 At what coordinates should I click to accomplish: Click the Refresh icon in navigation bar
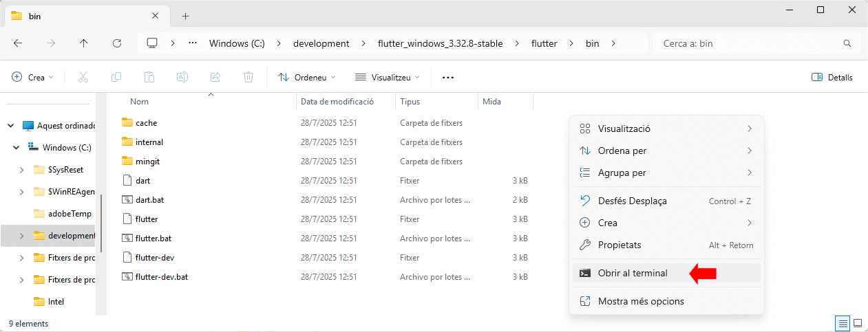(x=117, y=43)
